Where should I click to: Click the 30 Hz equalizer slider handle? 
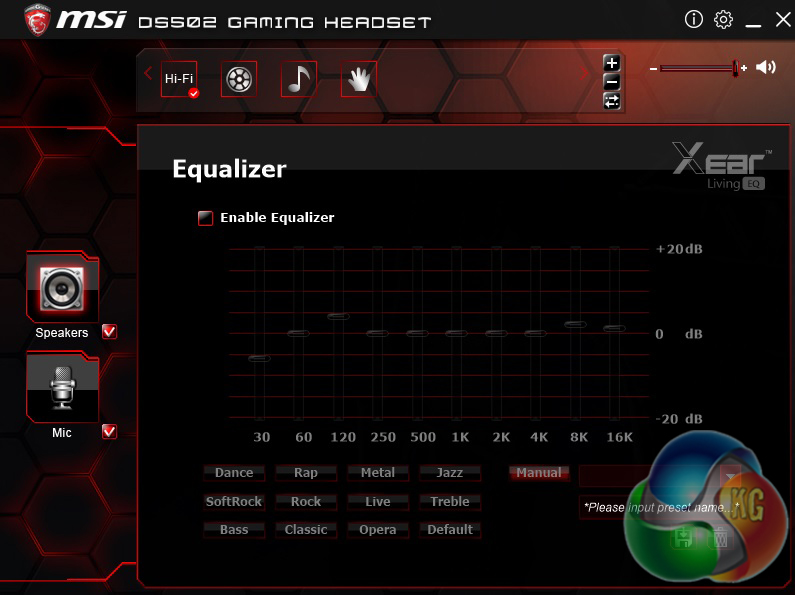point(260,358)
